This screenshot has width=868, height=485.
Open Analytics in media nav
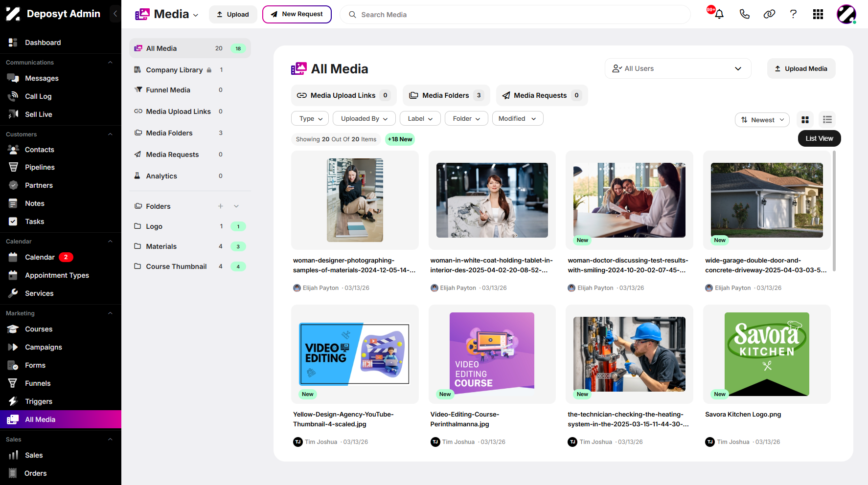click(190, 176)
